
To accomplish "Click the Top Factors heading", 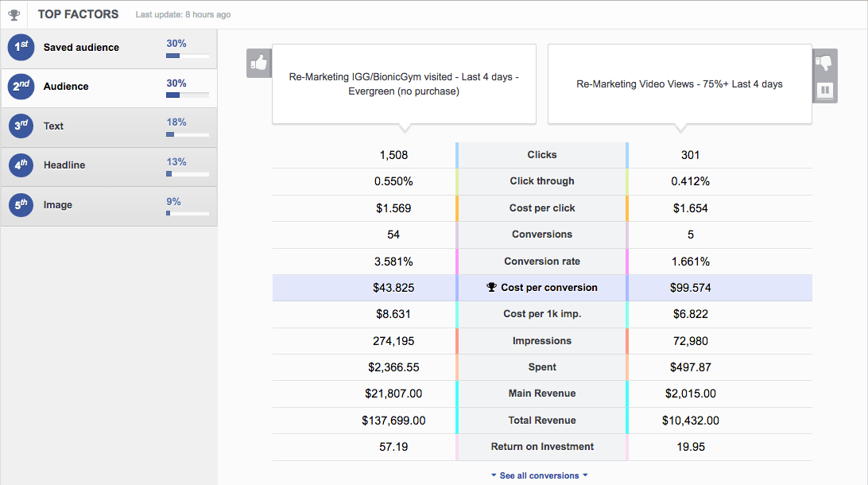I will click(x=78, y=14).
